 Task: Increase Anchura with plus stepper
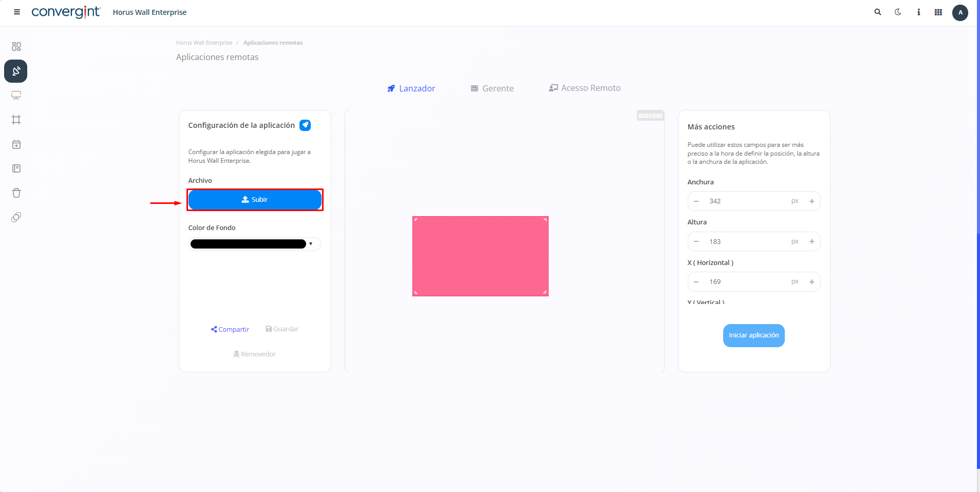(812, 201)
